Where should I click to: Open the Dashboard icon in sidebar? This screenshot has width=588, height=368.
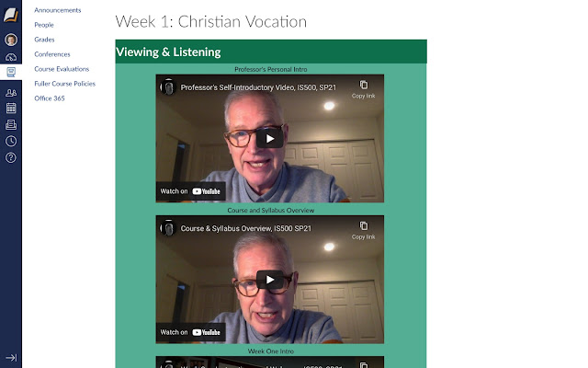[11, 57]
